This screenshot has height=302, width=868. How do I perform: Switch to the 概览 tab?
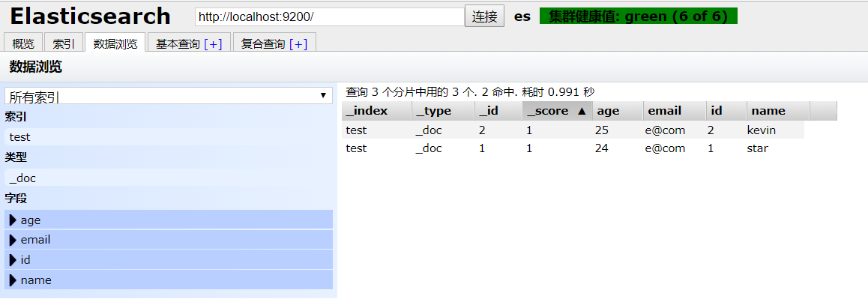point(23,43)
